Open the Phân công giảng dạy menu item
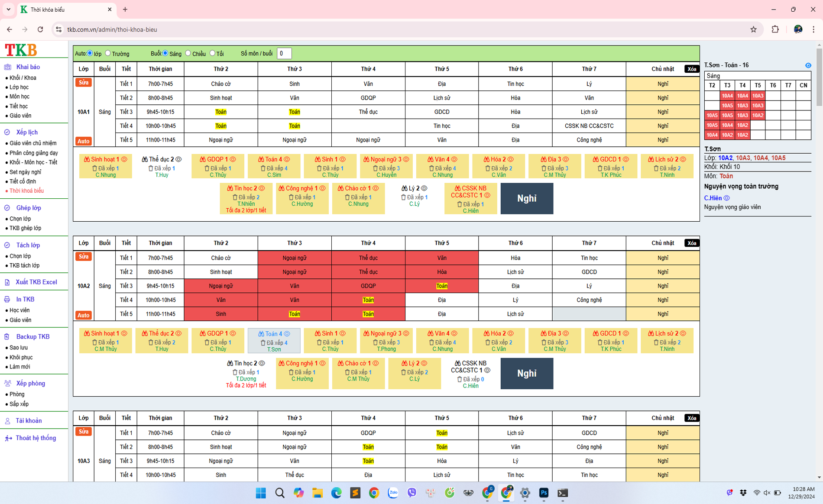 [33, 153]
